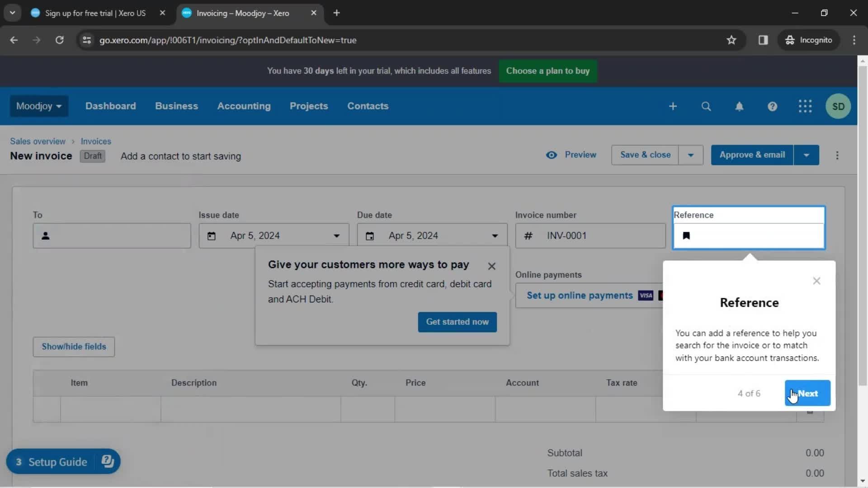The height and width of the screenshot is (488, 868).
Task: Close the Invoicing – Moodjoy tab
Action: coord(314,13)
